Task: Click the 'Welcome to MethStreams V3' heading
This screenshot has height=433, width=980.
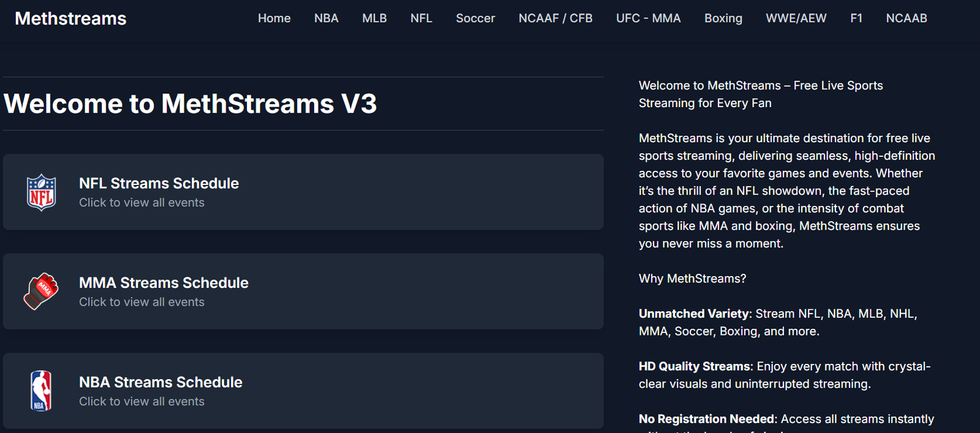Action: [x=190, y=104]
